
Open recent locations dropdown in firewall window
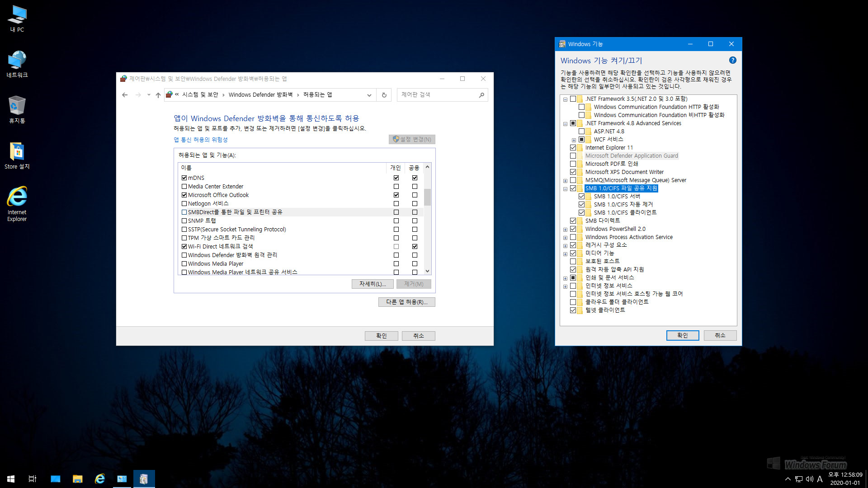(149, 95)
